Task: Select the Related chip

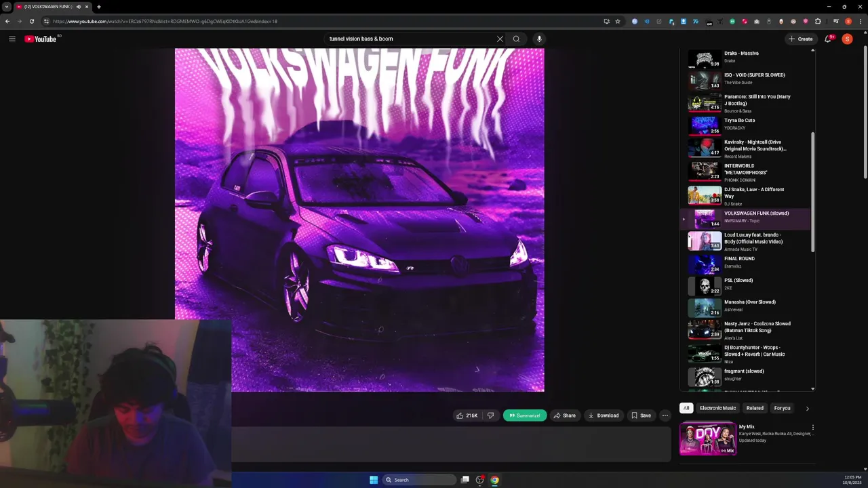Action: point(755,408)
